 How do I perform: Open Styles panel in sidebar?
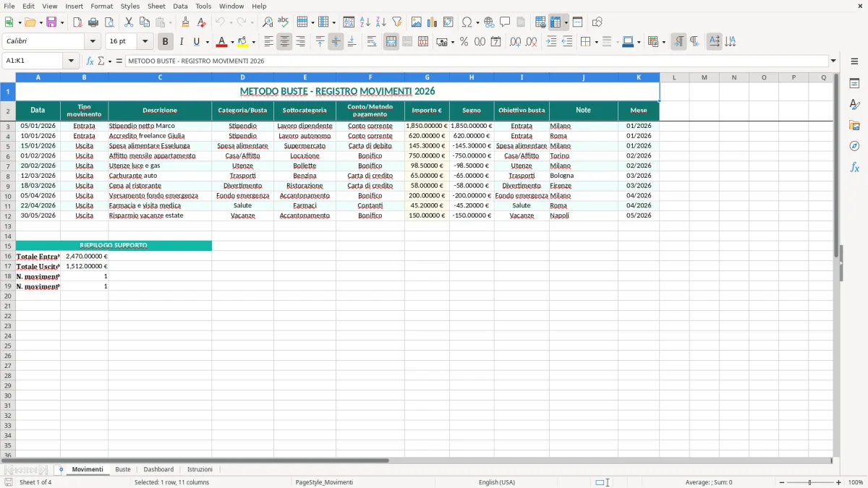[854, 104]
